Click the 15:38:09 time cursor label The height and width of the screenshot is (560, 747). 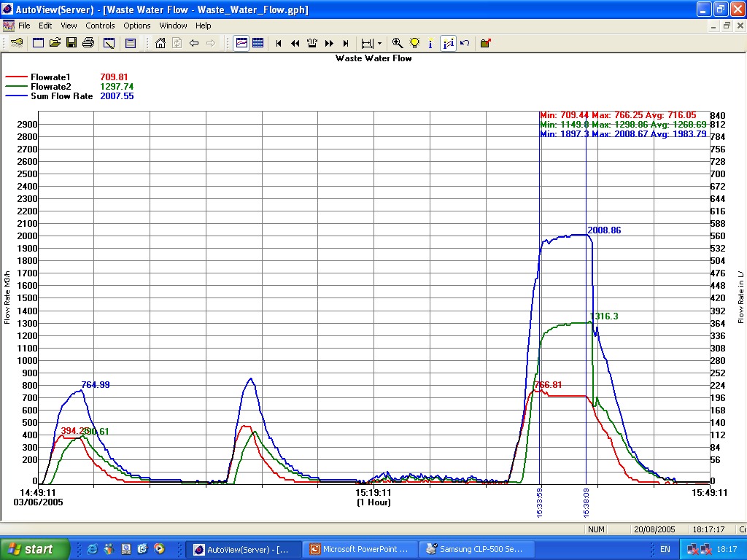click(587, 502)
